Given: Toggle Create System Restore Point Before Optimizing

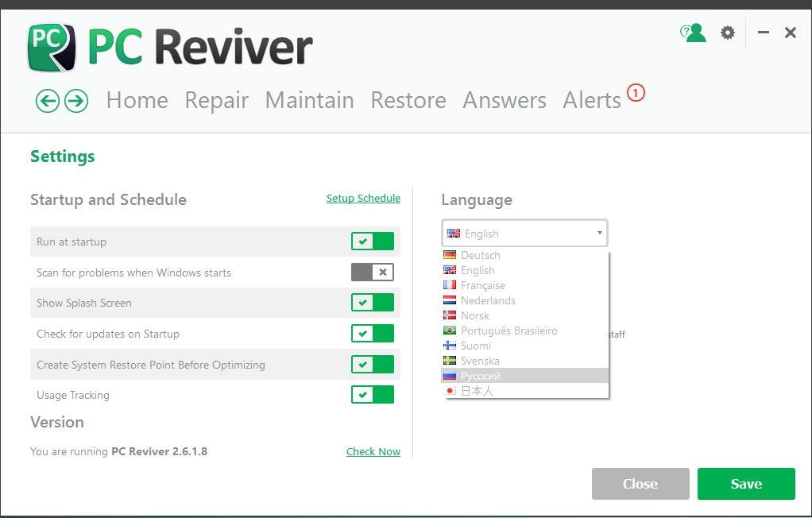Looking at the screenshot, I should click(373, 364).
